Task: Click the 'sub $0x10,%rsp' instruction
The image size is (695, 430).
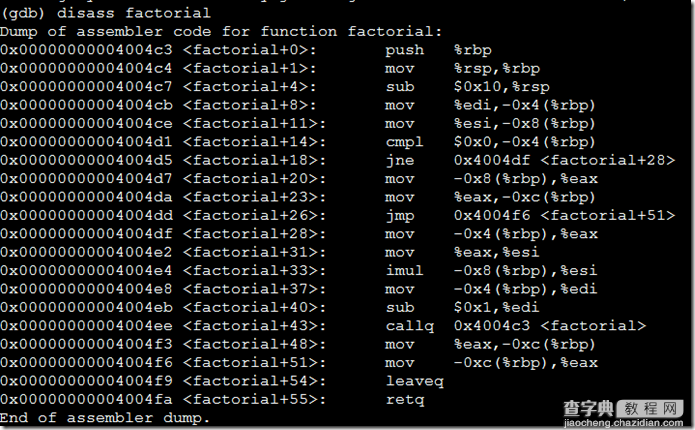Action: click(468, 86)
